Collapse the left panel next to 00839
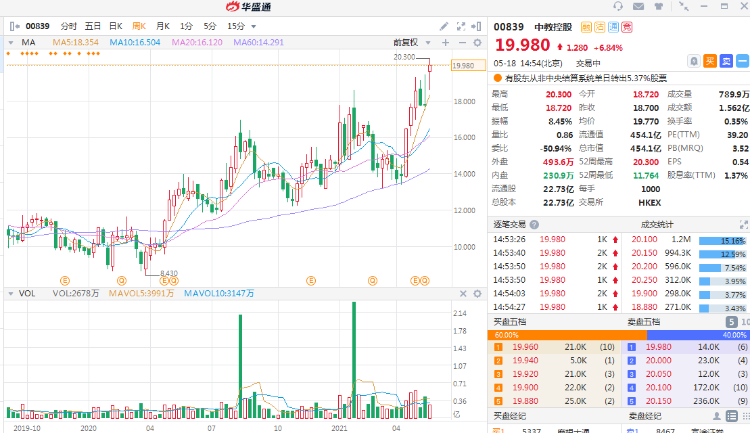 14,26
